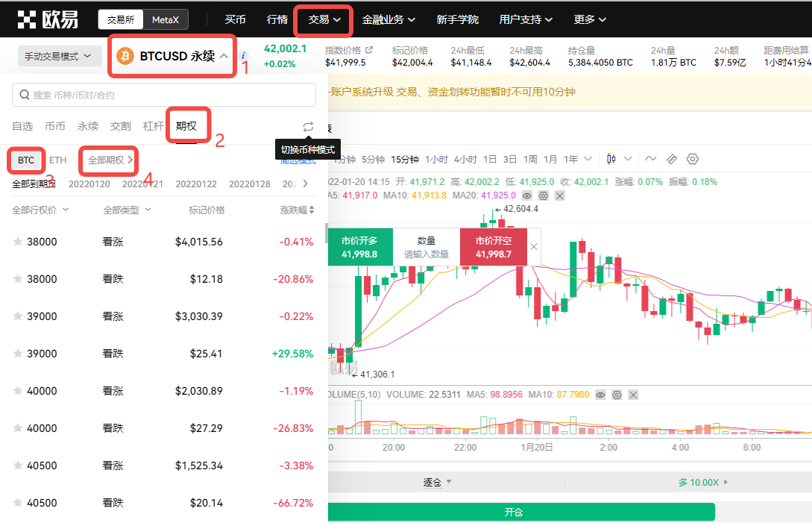
Task: Favorite the 40500 call option star
Action: click(x=18, y=466)
